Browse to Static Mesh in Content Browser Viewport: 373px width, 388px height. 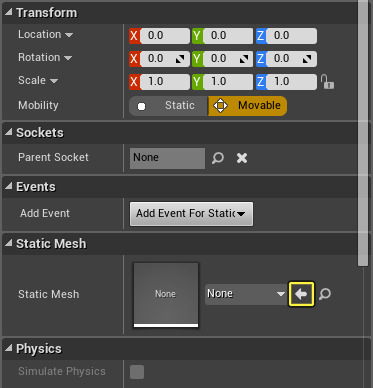pyautogui.click(x=325, y=294)
